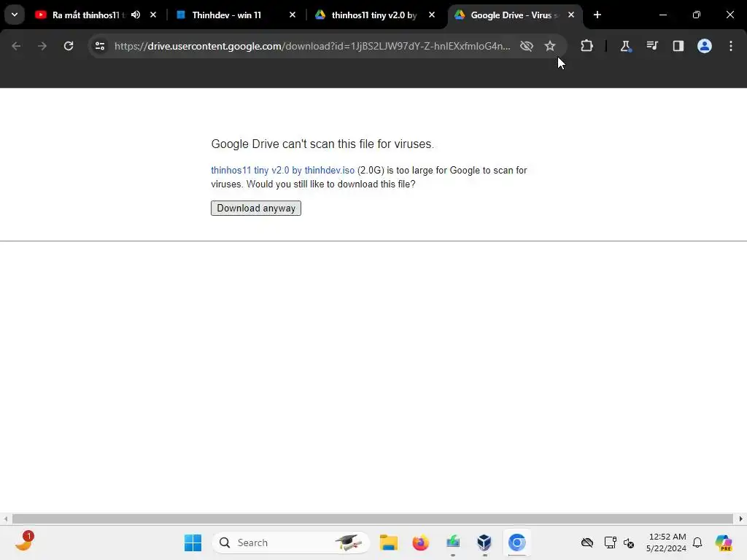Restore down the browser window
The height and width of the screenshot is (560, 747).
(697, 15)
